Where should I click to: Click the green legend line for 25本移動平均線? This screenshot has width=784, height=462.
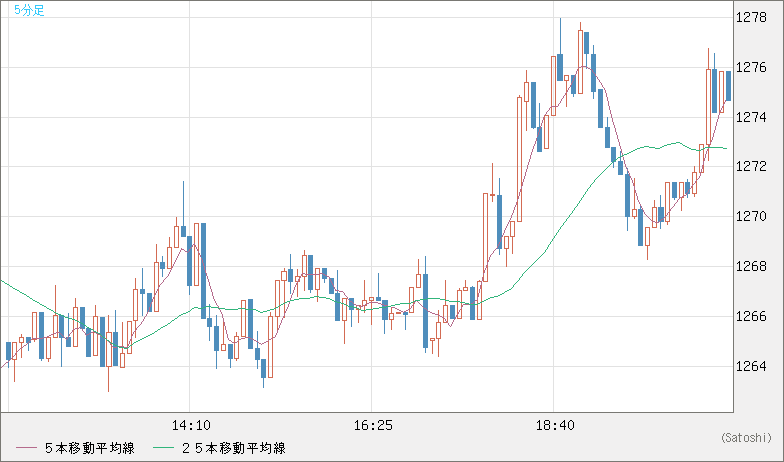pos(164,448)
